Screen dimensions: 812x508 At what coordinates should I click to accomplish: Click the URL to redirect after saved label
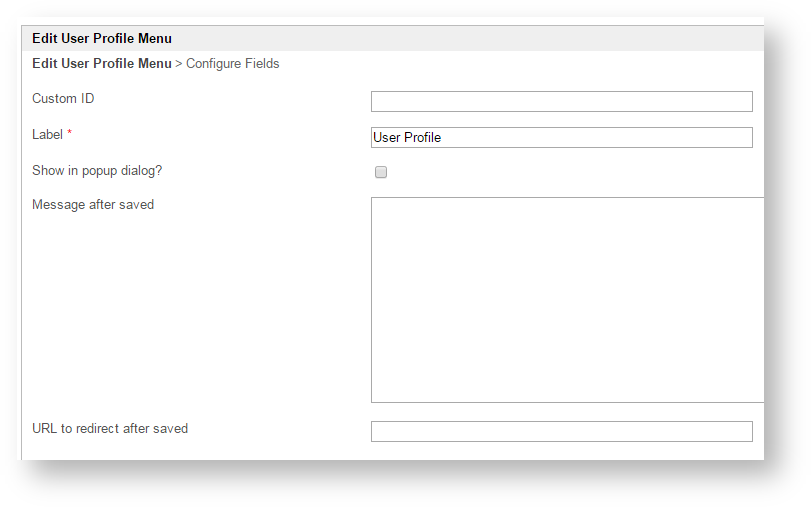point(110,429)
